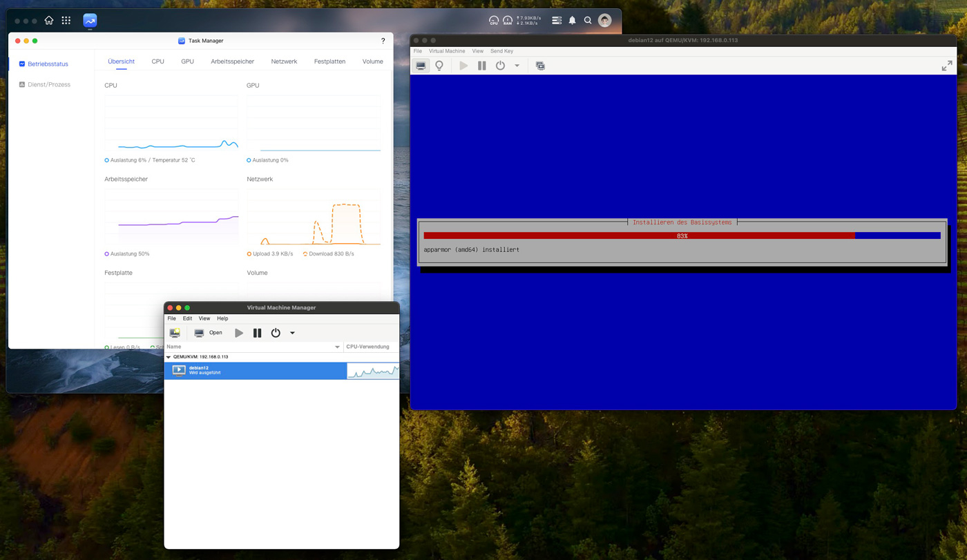Click the power icon in debian12 console

(x=500, y=66)
